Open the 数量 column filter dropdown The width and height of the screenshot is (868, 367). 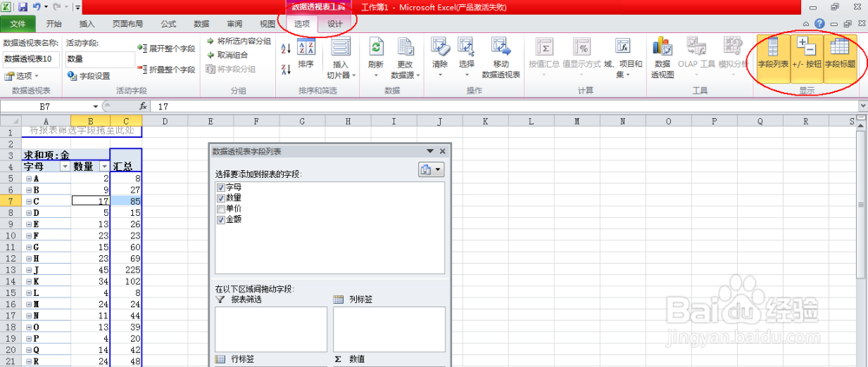coord(103,166)
